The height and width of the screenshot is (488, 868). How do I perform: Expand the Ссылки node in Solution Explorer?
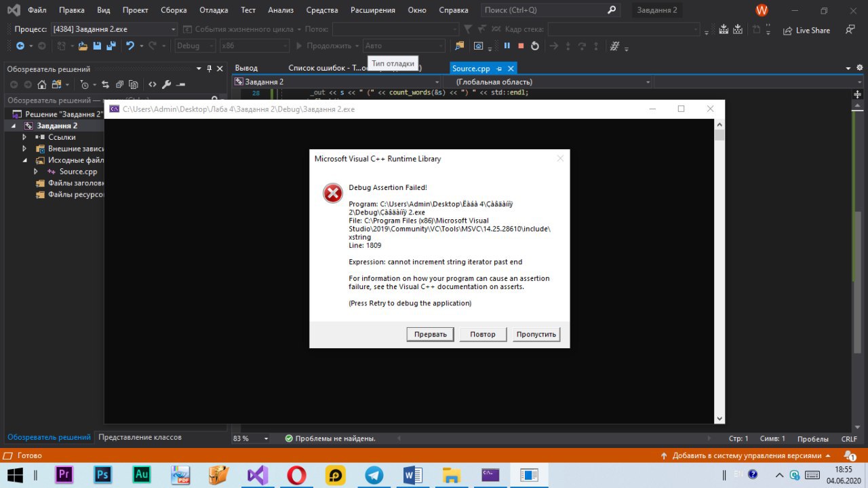point(24,137)
